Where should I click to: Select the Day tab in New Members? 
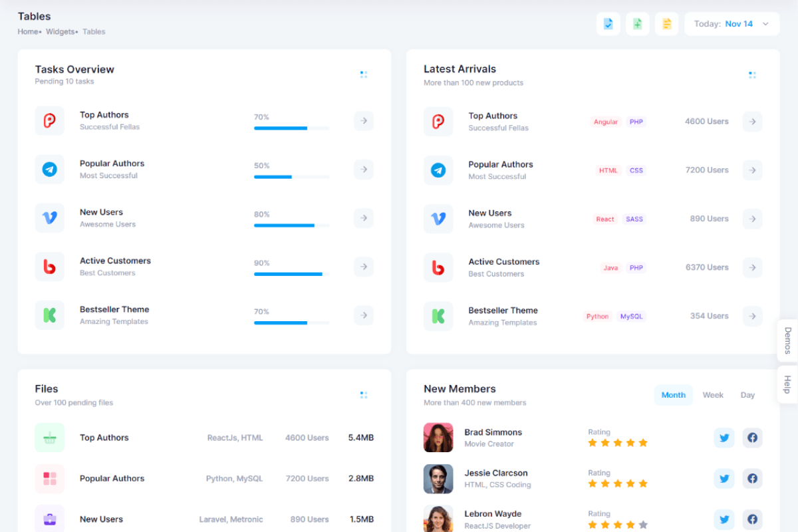(x=747, y=395)
